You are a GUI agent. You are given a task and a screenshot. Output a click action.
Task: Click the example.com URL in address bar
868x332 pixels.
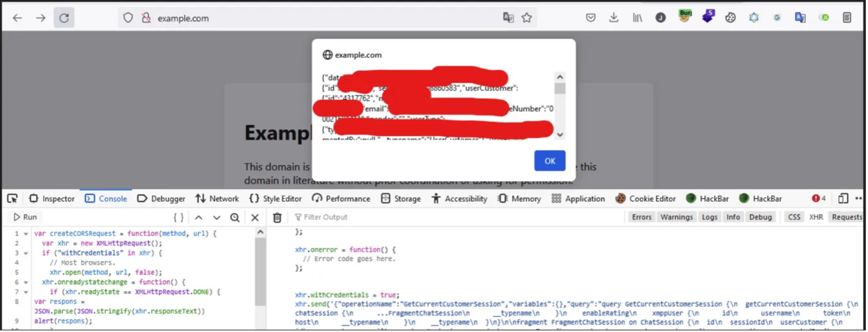point(183,18)
